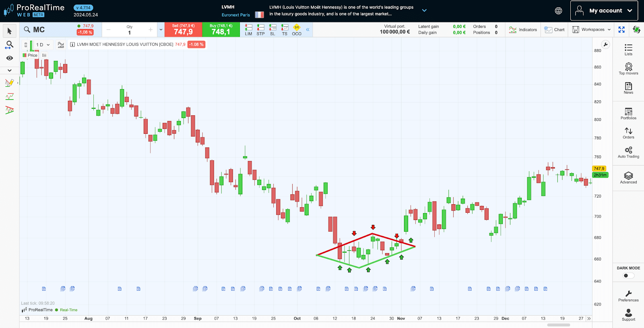Open the Auto Trading panel
This screenshot has height=328, width=644.
pos(628,152)
